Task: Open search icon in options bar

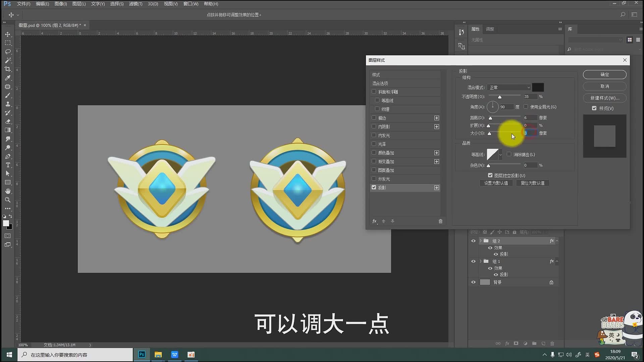Action: [x=623, y=15]
